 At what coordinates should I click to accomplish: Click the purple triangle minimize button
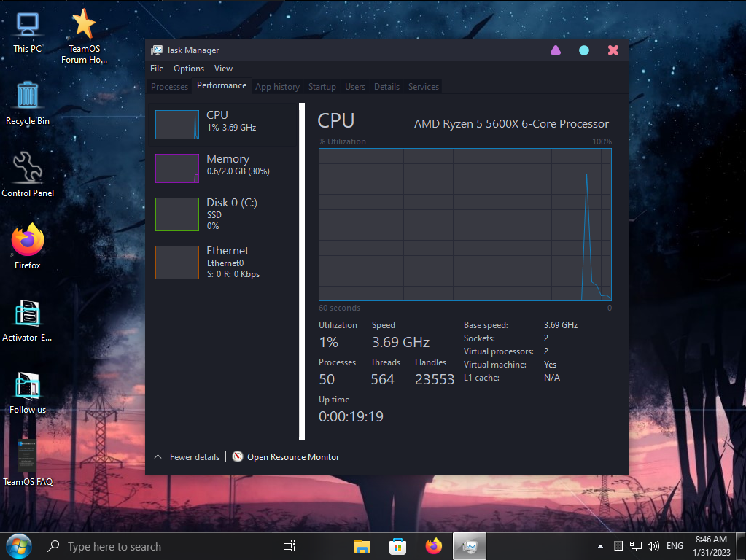tap(555, 50)
